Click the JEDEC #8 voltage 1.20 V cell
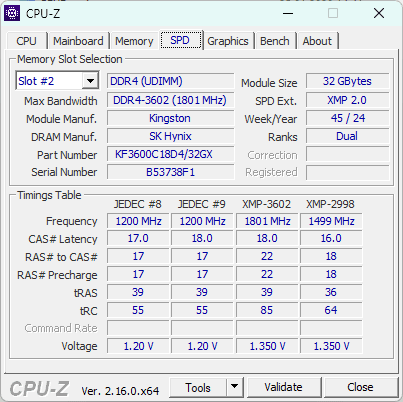Viewport: 403px width, 402px height. pos(138,346)
